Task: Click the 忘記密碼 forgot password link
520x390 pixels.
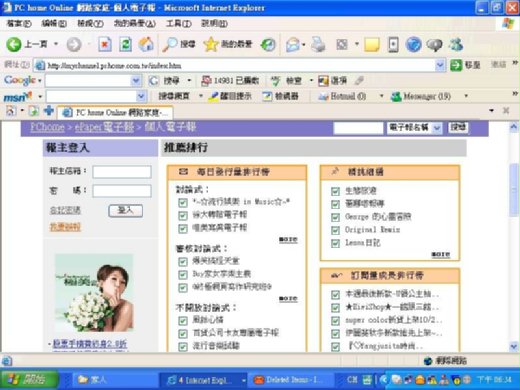Action: (x=65, y=210)
